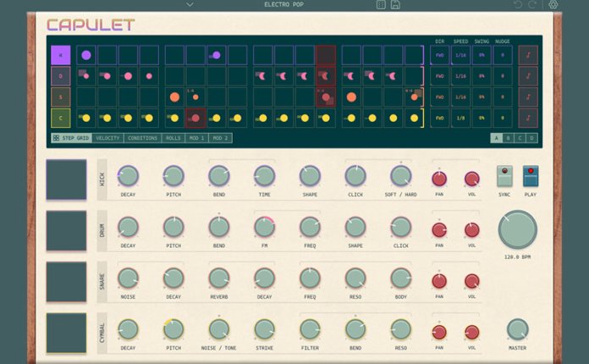Select the C cymbal track button

click(x=61, y=119)
